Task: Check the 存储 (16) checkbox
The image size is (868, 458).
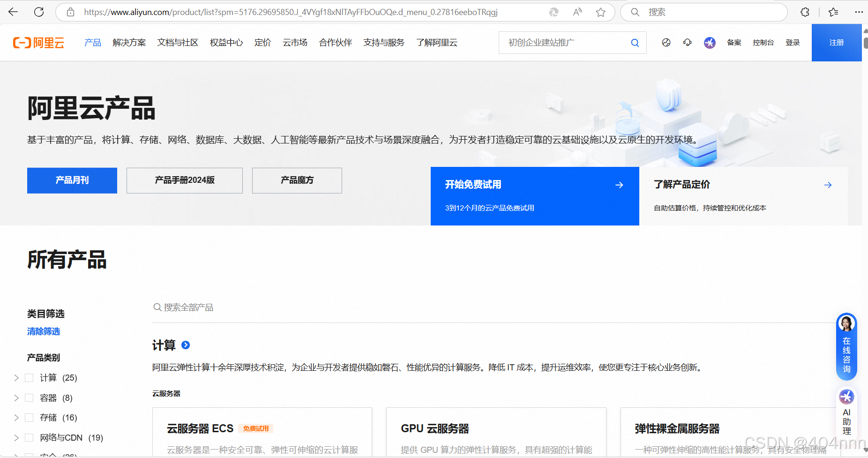Action: [29, 418]
